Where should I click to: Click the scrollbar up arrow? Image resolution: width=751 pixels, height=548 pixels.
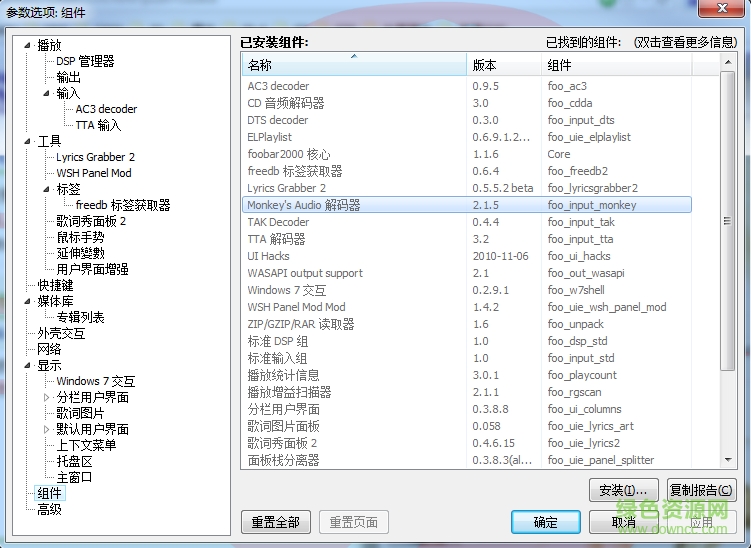coord(728,62)
